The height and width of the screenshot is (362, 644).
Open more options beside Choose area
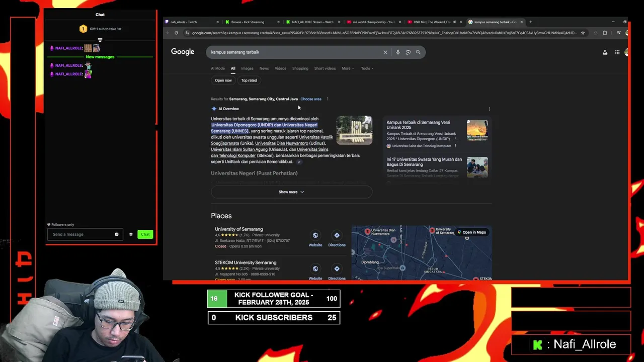click(328, 99)
